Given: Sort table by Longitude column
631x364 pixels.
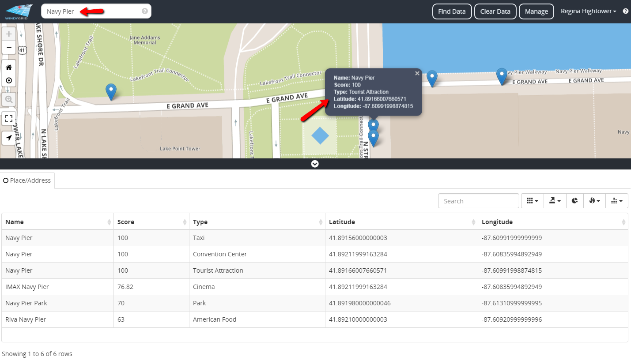Looking at the screenshot, I should click(553, 222).
